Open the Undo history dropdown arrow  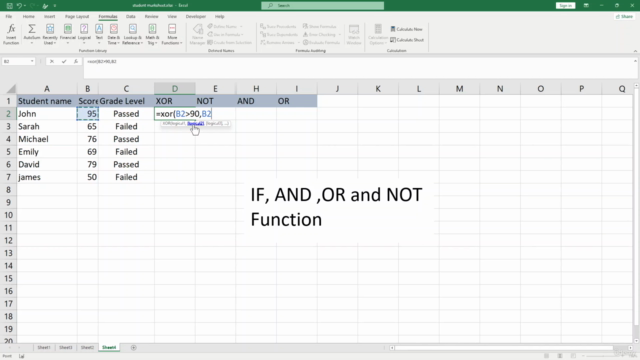(x=25, y=6)
